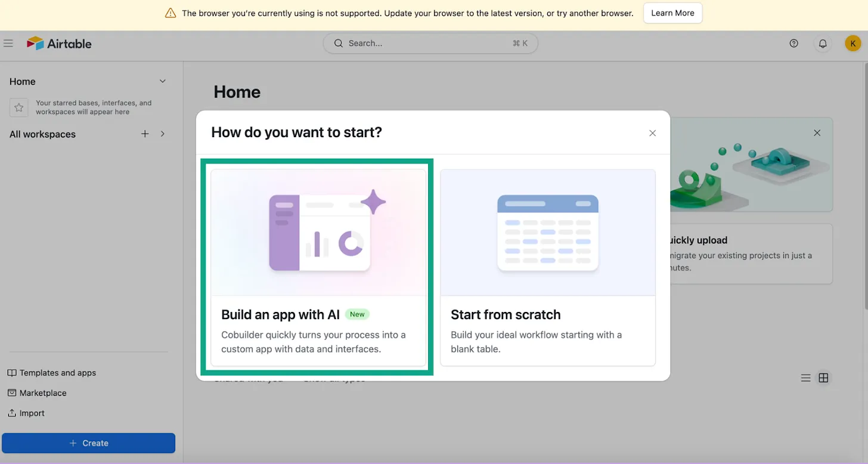Open the notifications bell icon
The width and height of the screenshot is (868, 464).
[x=823, y=44]
